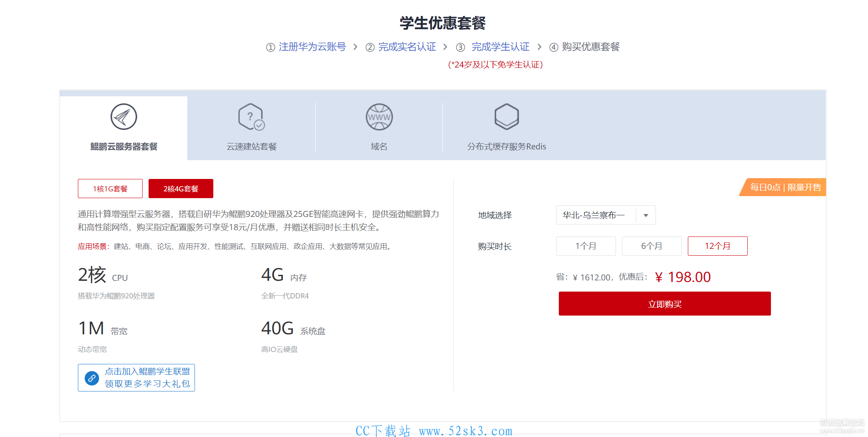This screenshot has height=437, width=868.
Task: Click the 40G 系统盘 spec
Action: pos(293,329)
